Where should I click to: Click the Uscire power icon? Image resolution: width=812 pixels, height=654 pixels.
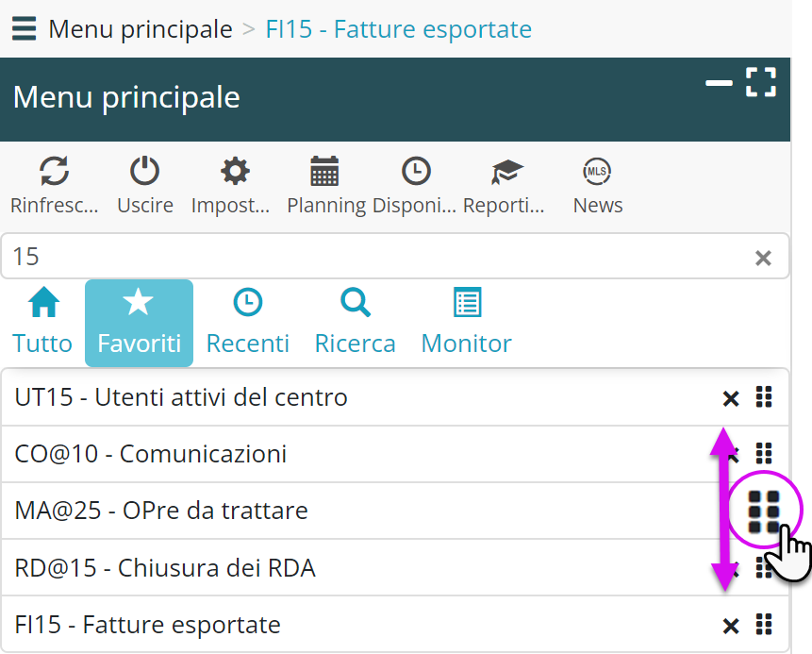tap(144, 172)
